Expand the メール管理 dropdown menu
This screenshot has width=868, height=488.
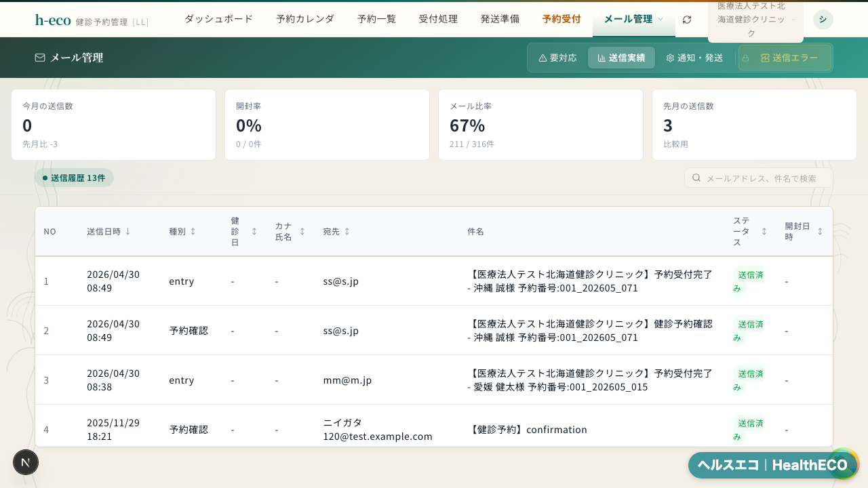(633, 19)
